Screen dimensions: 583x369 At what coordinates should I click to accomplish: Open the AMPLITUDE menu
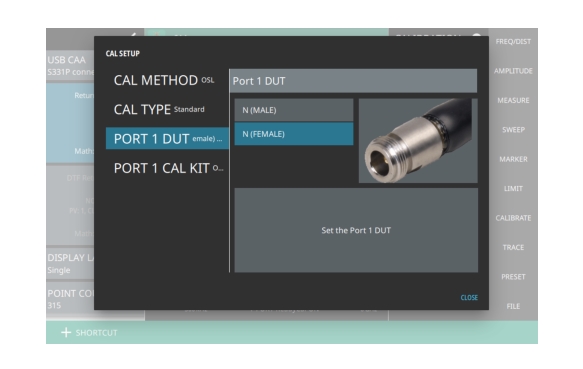[513, 71]
